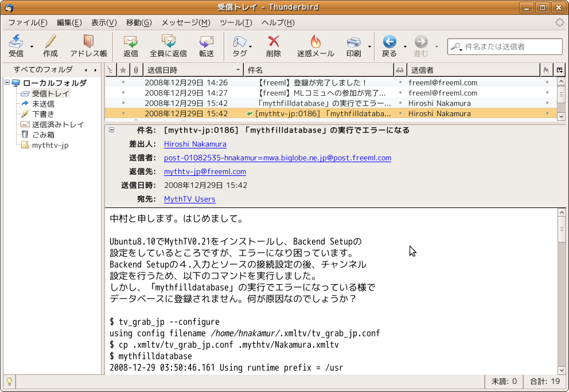Click the search magnifier icon

[456, 46]
